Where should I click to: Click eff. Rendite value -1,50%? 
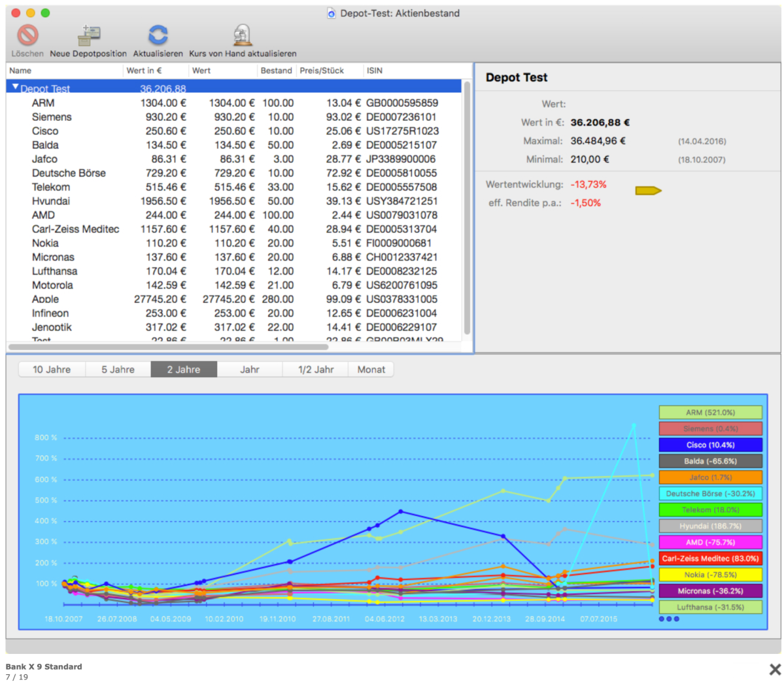[x=585, y=203]
